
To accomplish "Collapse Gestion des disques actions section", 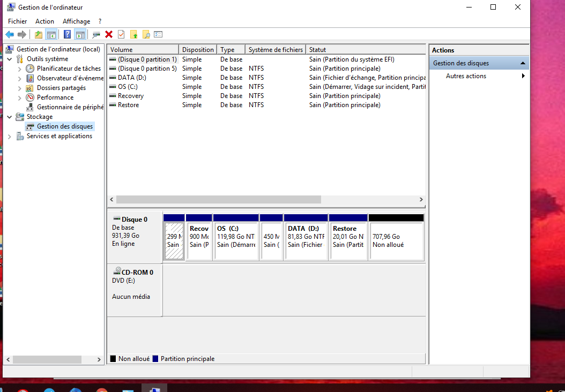I will pyautogui.click(x=523, y=63).
